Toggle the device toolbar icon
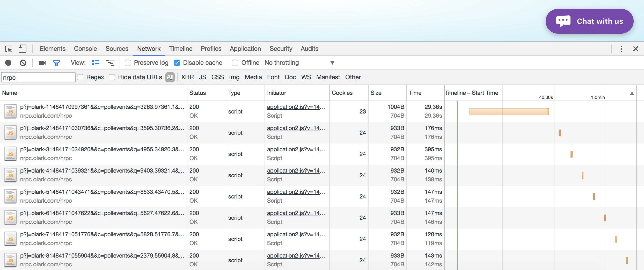This screenshot has width=644, height=270. pos(23,49)
